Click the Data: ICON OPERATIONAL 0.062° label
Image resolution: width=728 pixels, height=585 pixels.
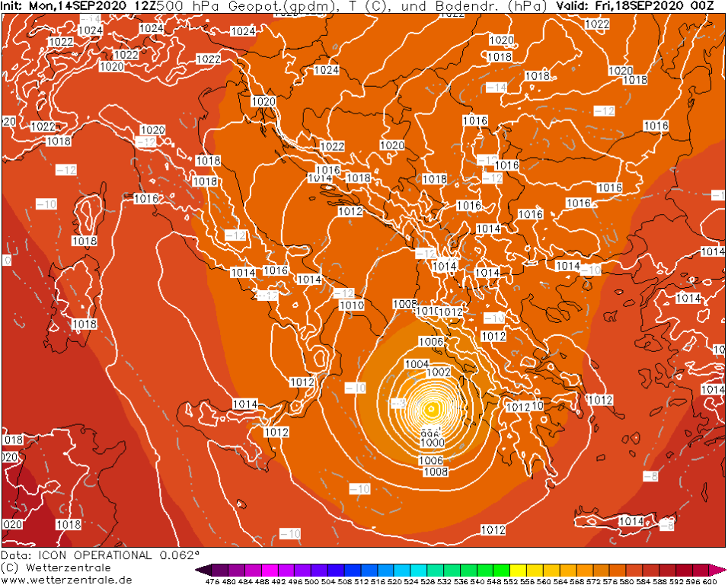[x=101, y=555]
